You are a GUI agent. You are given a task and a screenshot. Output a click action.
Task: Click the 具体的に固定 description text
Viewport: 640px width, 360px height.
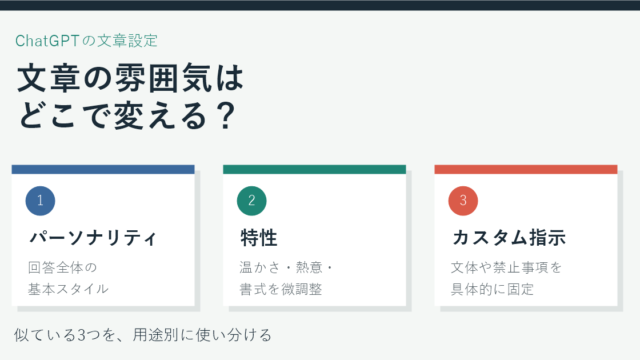pos(492,289)
